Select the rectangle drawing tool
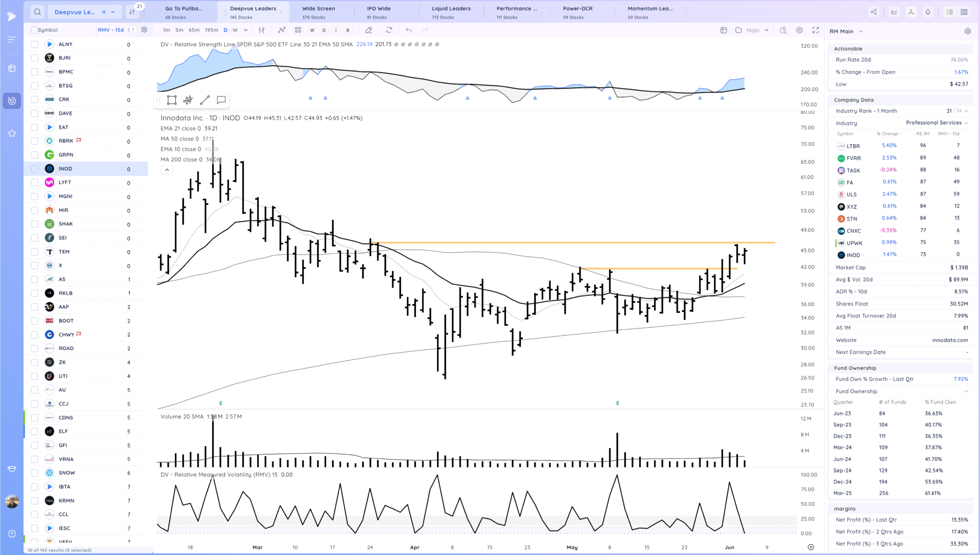 point(171,100)
